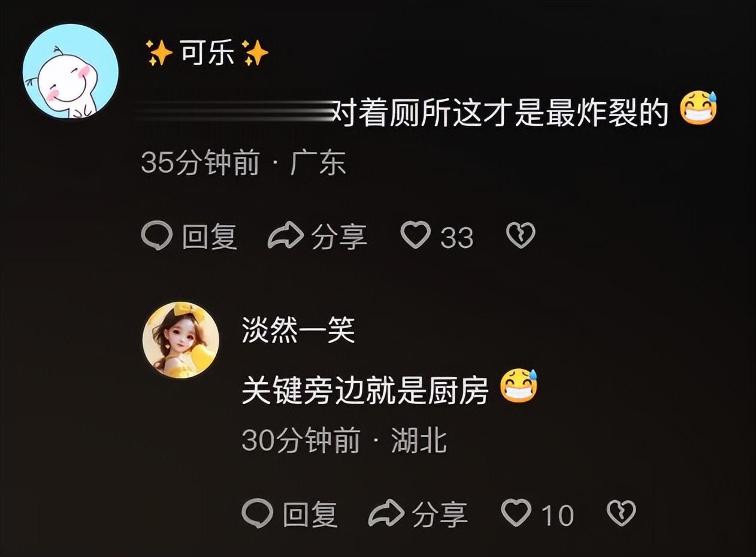Open 淡然一笑's girl avatar picture
Screen dimensions: 756x557
pos(181,340)
